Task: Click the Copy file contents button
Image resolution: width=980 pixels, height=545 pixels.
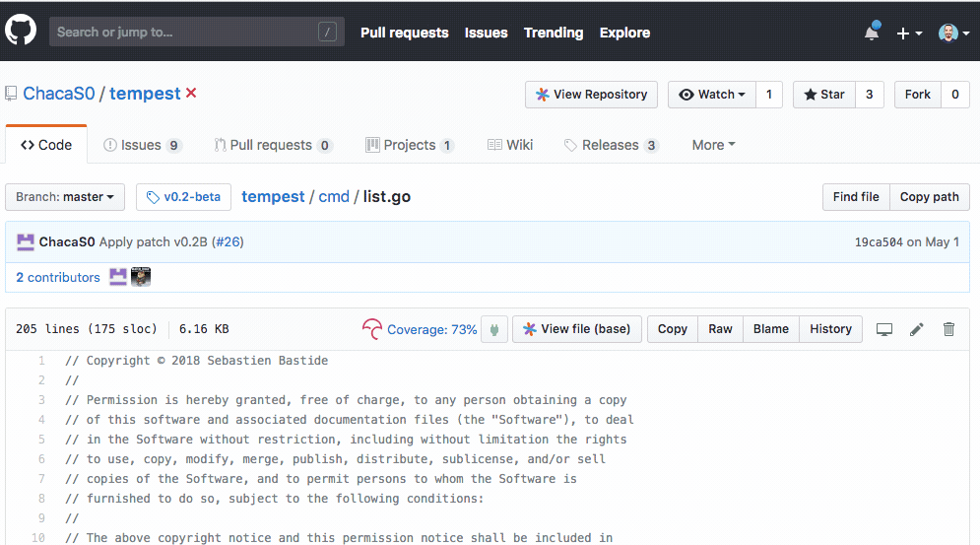Action: [672, 329]
